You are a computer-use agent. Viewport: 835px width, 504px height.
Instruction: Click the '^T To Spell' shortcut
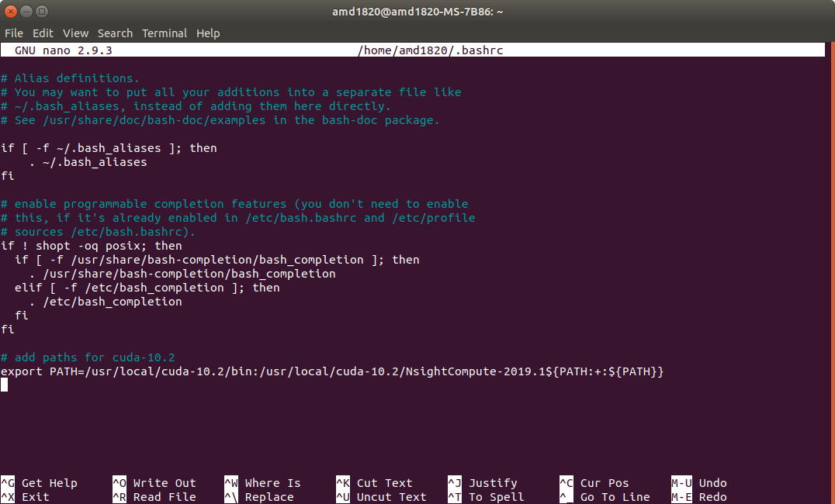pyautogui.click(x=487, y=496)
